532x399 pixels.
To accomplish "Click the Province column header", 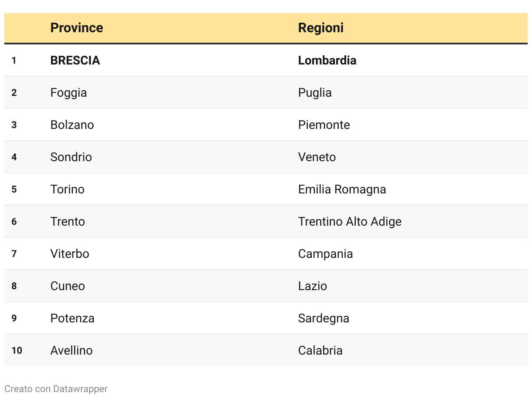I will point(77,28).
